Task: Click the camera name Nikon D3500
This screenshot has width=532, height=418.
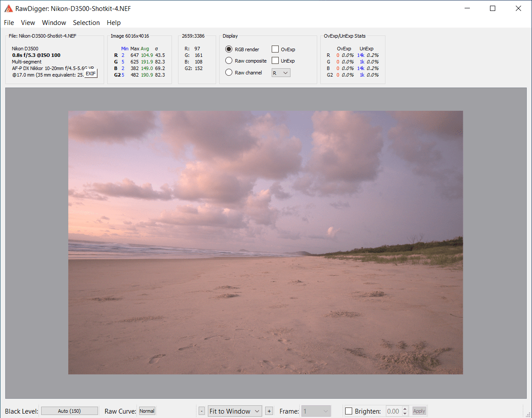Action: [x=25, y=49]
